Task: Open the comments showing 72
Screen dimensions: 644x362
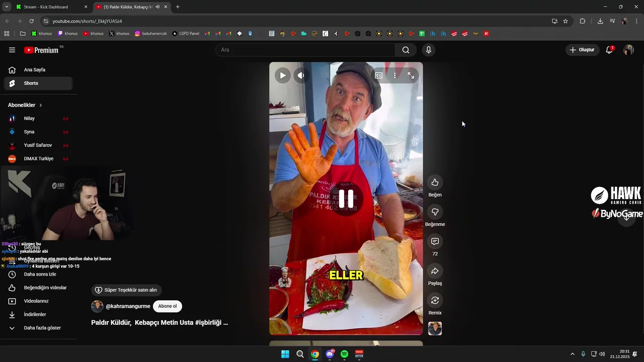Action: (435, 241)
